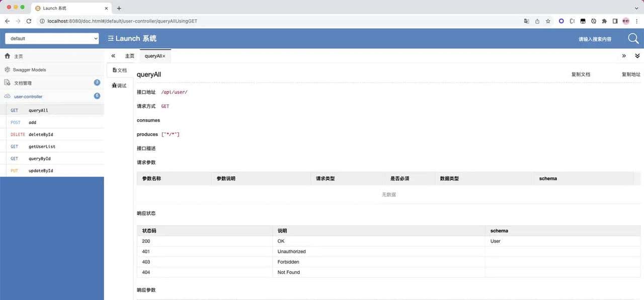Screen dimensions: 644x300
Task: Collapse the sidebar with the « chevron icon
Action: [114, 56]
